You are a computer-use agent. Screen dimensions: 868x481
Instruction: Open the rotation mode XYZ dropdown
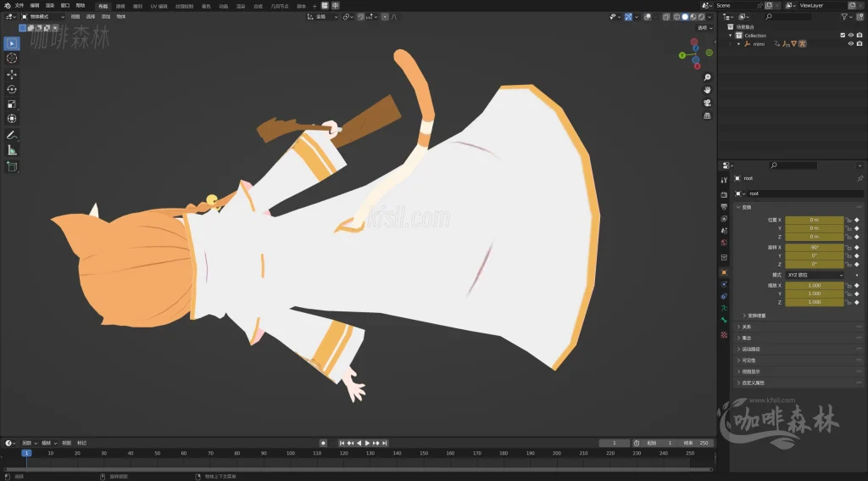tap(815, 275)
